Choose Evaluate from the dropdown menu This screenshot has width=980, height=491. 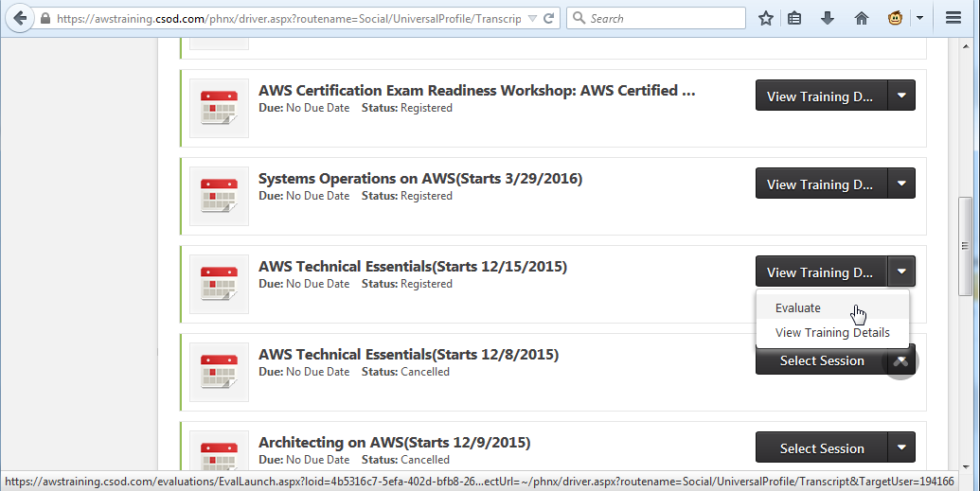(832, 308)
